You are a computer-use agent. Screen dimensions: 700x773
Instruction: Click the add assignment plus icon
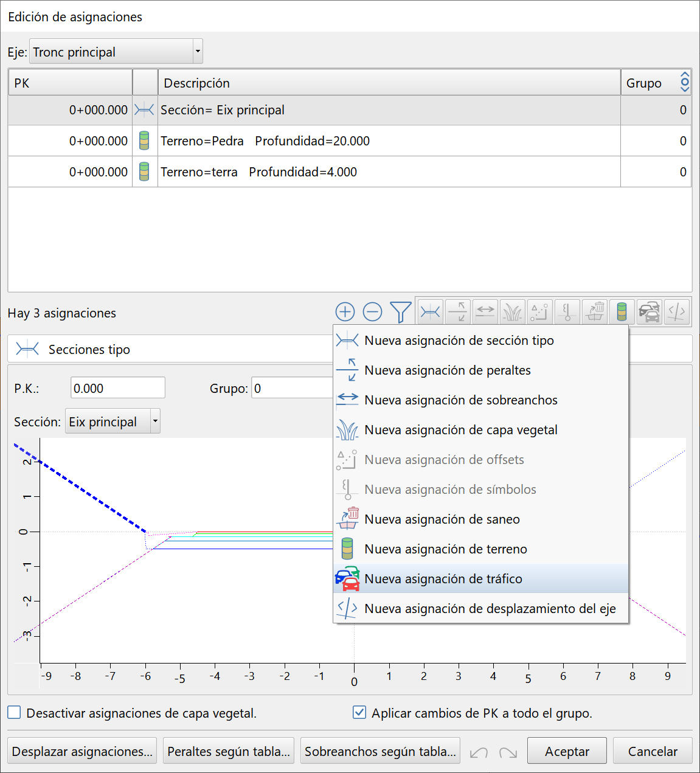click(x=345, y=312)
